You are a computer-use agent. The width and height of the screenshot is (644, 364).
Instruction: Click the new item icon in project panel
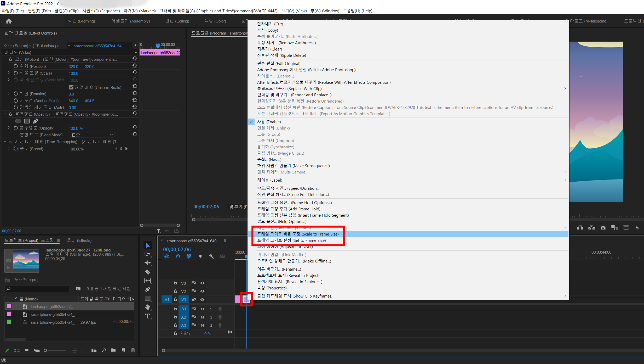coord(123,350)
